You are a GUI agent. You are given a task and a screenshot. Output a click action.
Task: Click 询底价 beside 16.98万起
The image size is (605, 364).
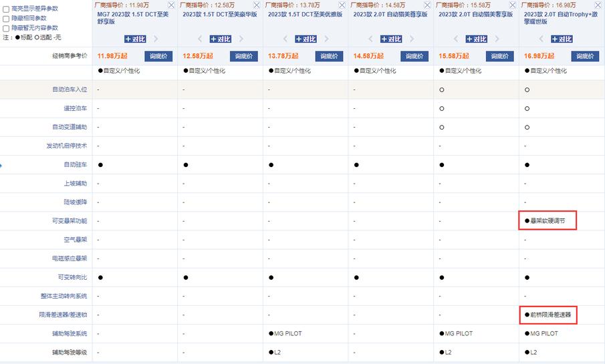[585, 56]
